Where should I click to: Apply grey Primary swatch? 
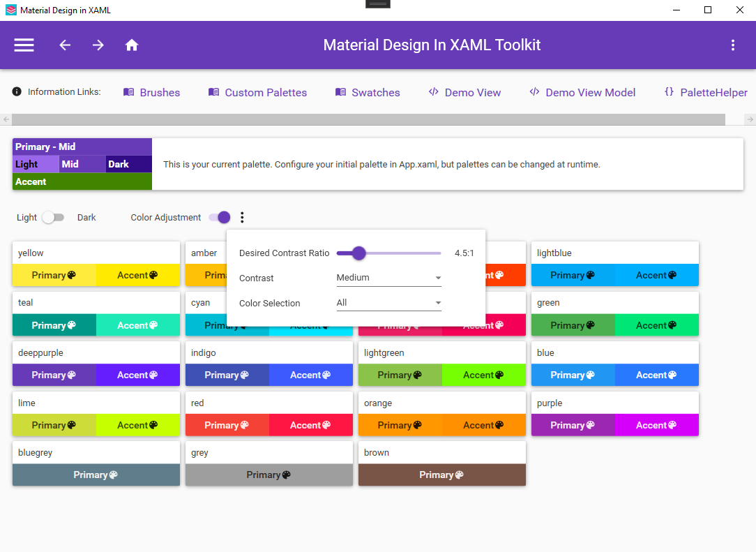click(269, 475)
